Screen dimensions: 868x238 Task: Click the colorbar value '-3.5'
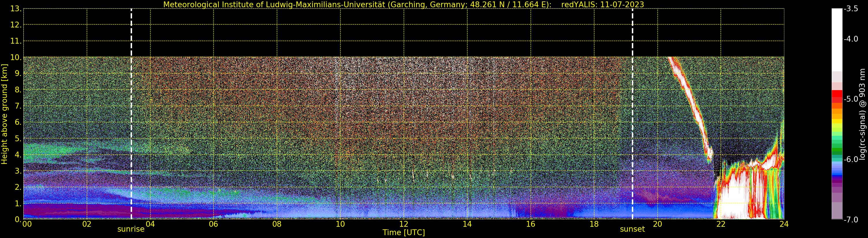click(851, 9)
